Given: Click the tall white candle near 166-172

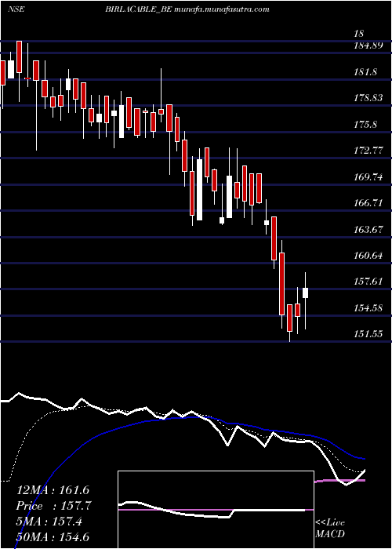Looking at the screenshot, I should click(199, 190).
